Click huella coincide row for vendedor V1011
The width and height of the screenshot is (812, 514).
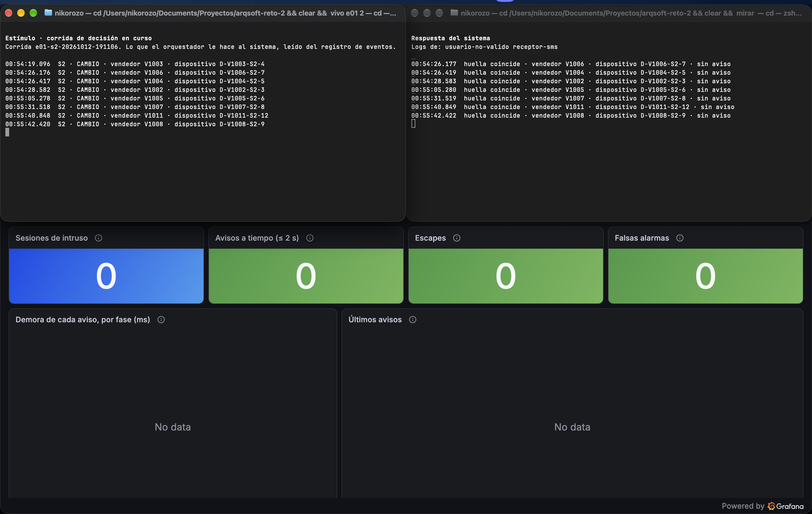[572, 107]
